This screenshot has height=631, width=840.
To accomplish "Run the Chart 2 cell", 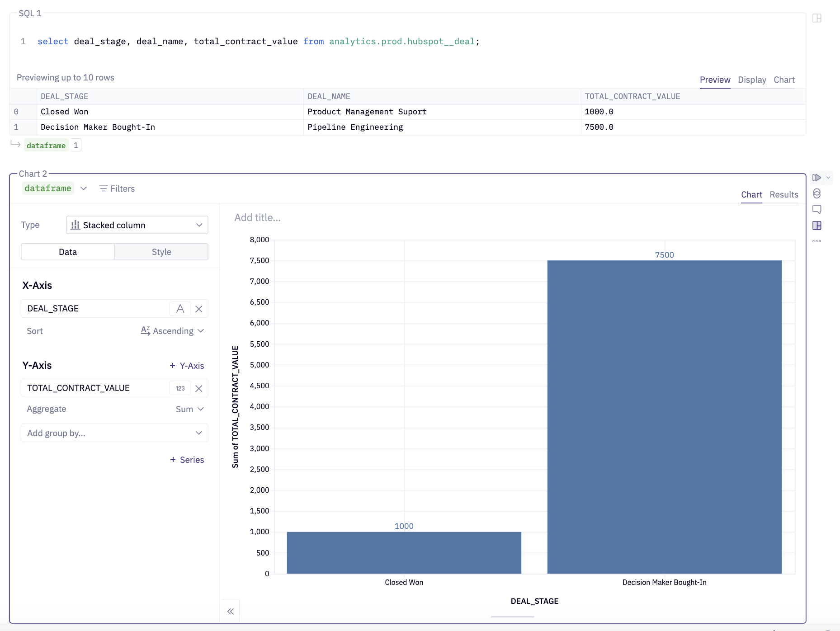I will pos(816,177).
